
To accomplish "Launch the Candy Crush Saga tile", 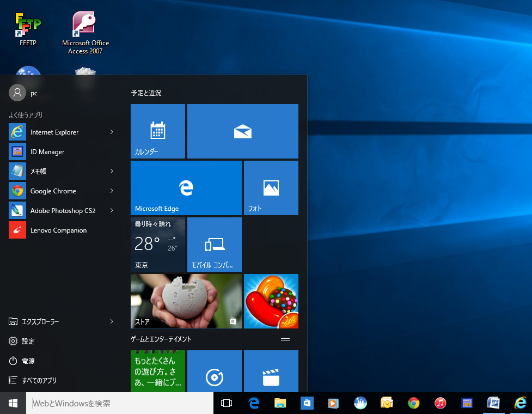I will pyautogui.click(x=271, y=301).
